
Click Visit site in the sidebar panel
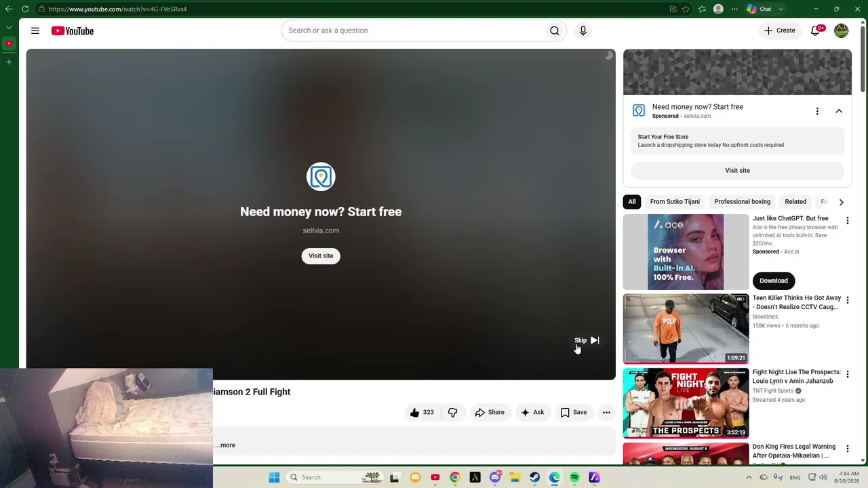[x=737, y=171]
